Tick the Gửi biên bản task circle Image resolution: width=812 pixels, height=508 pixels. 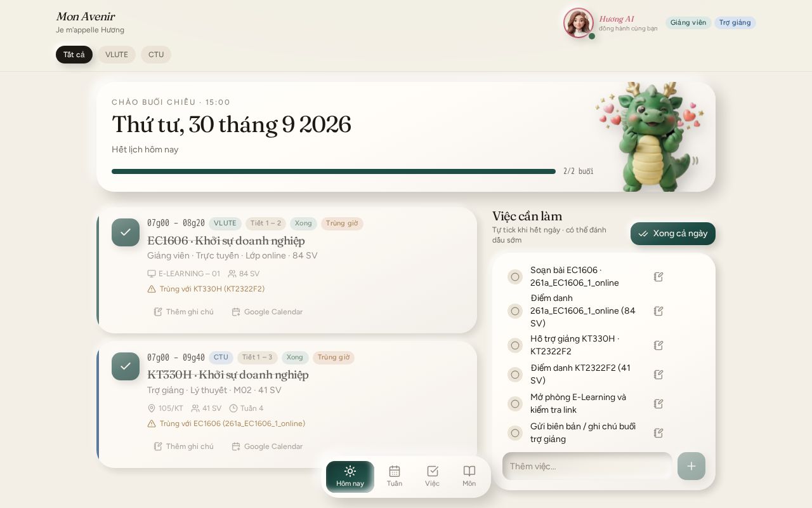(515, 433)
